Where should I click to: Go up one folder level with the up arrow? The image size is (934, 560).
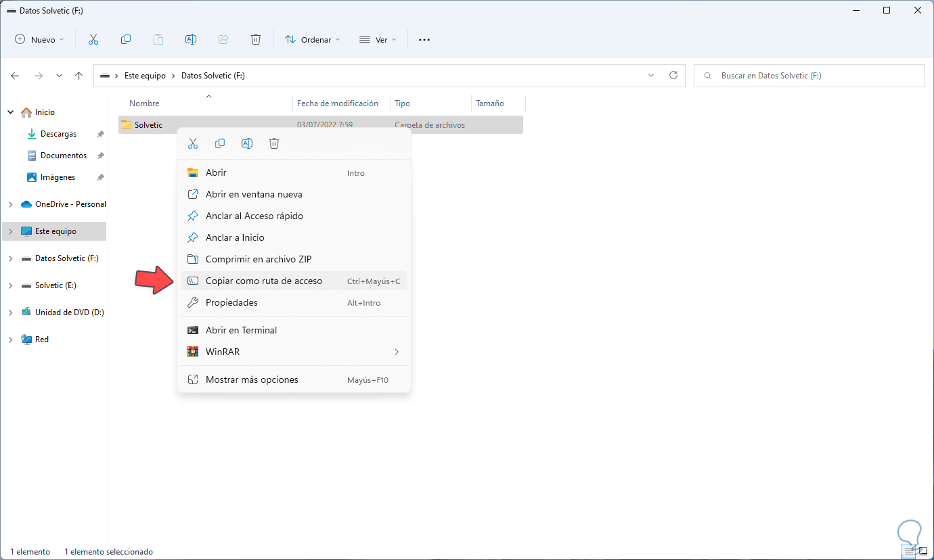point(79,76)
